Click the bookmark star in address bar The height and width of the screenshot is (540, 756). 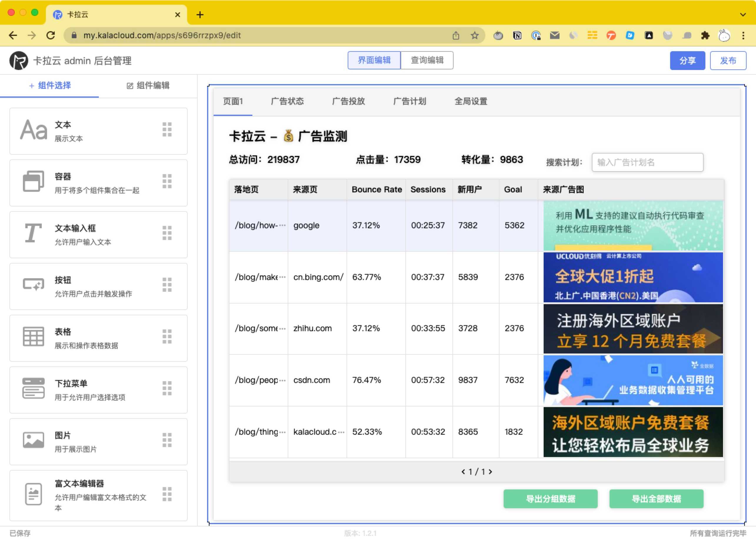(474, 35)
